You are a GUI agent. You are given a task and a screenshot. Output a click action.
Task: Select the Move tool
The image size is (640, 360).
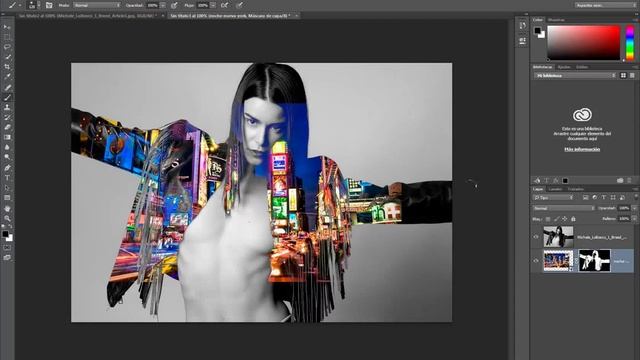pos(7,27)
